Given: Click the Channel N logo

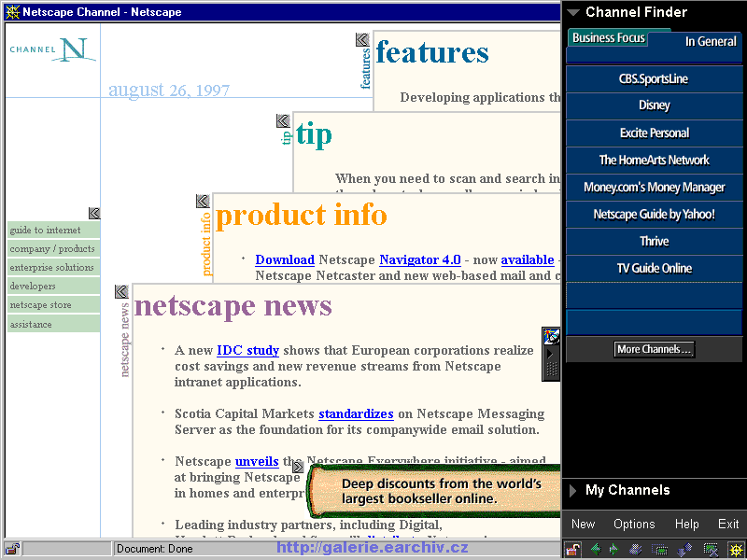Looking at the screenshot, I should point(52,49).
